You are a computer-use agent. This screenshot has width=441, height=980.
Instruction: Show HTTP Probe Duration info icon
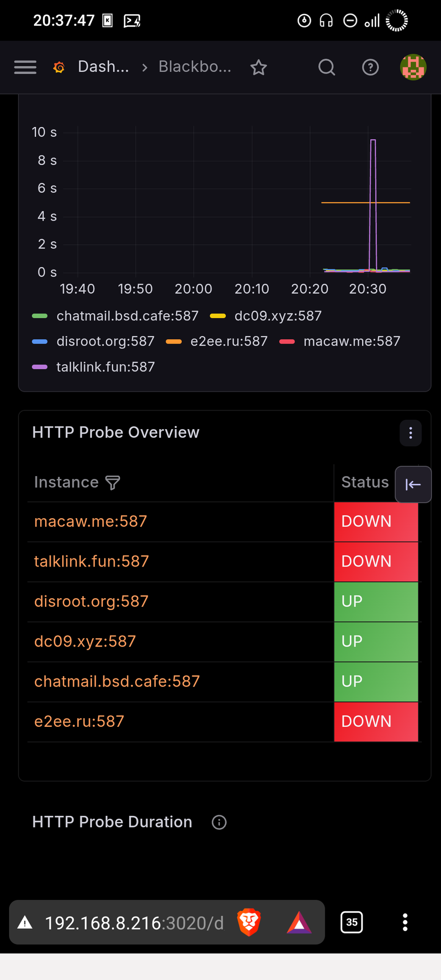(x=219, y=823)
